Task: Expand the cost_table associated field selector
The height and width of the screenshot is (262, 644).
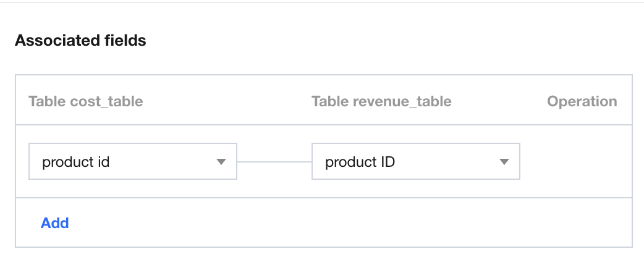Action: coord(132,162)
